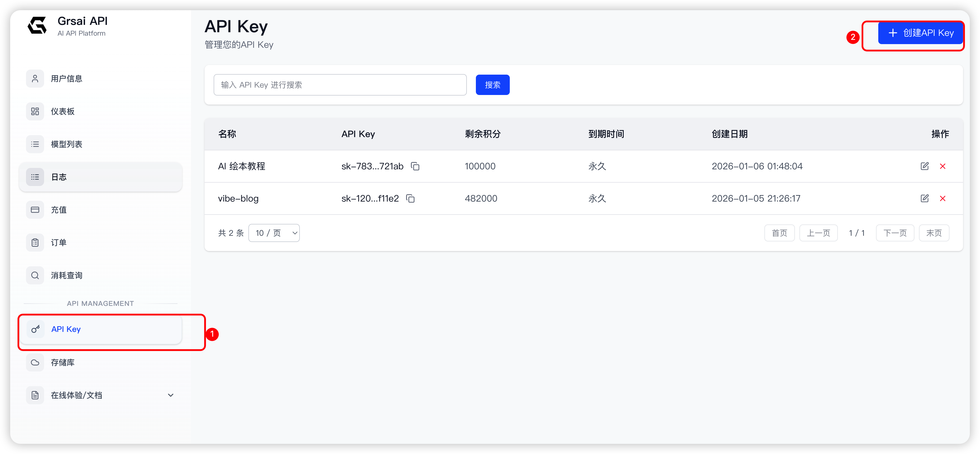Open 消耗查询 consumption query page
Viewport: 980px width, 454px height.
(67, 276)
